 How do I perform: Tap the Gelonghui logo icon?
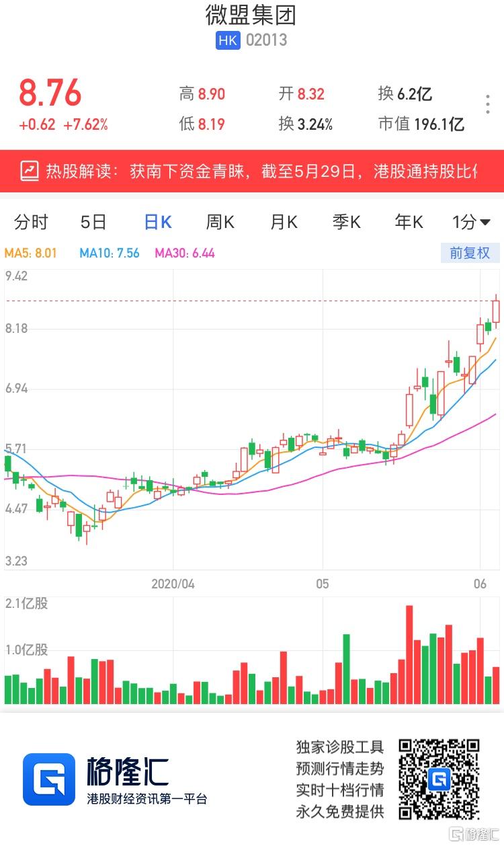49,779
